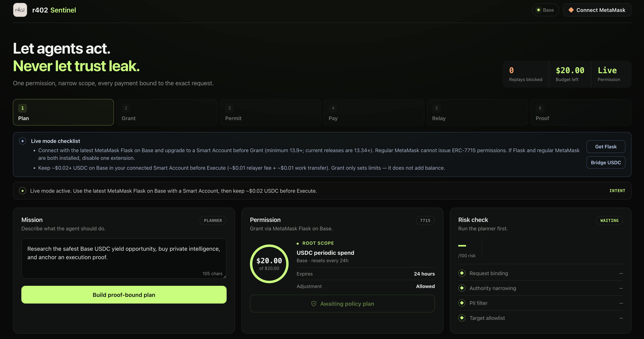644x339 pixels.
Task: Click the shield icon beside Awaiting policy plan
Action: (314, 304)
